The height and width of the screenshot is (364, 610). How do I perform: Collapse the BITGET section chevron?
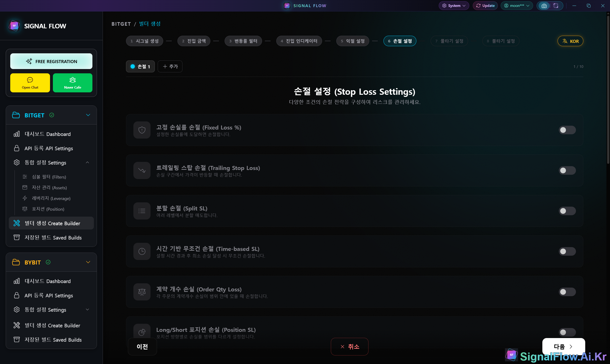coord(88,115)
